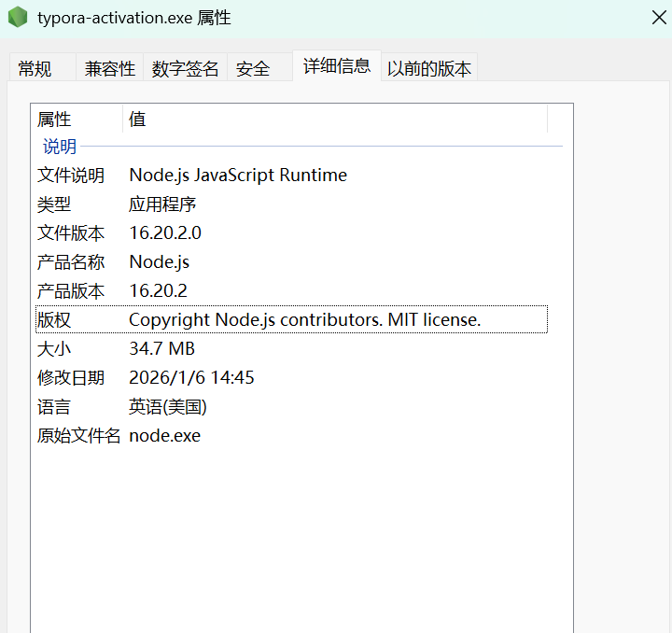Select the 文件说明 row
The image size is (672, 633).
click(x=71, y=176)
